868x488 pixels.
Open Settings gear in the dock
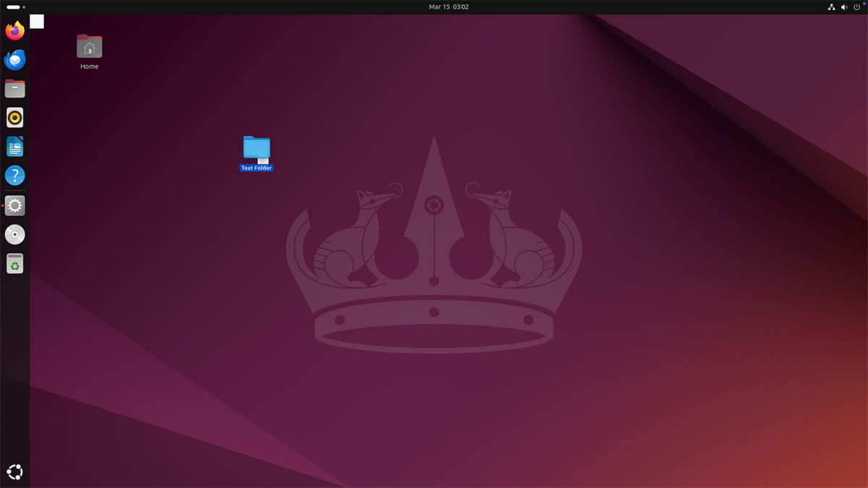(14, 206)
